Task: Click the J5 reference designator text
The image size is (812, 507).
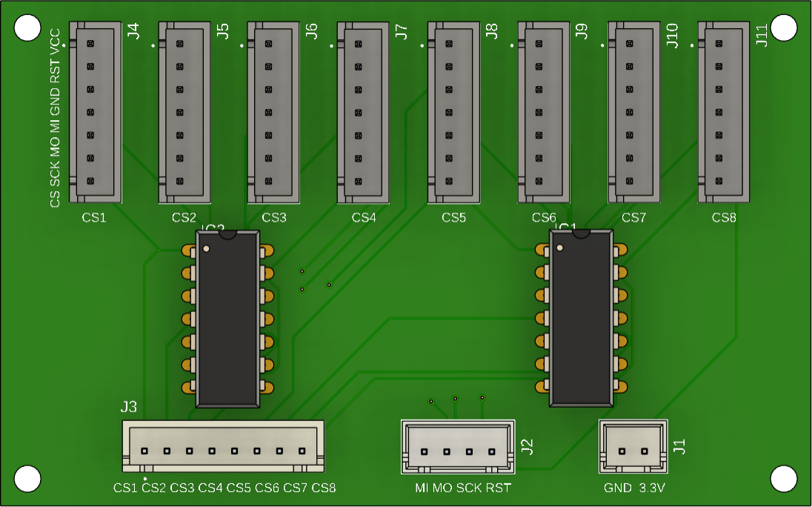Action: [223, 31]
